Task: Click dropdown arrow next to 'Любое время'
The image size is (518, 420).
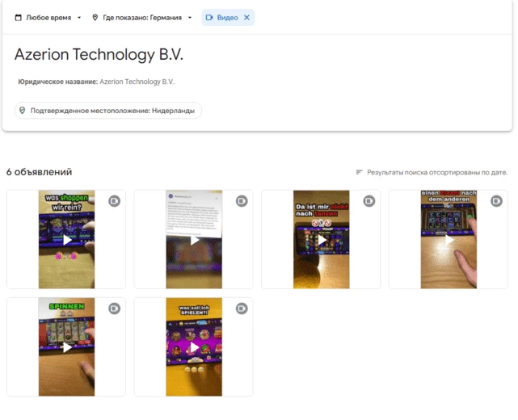Action: [x=79, y=18]
